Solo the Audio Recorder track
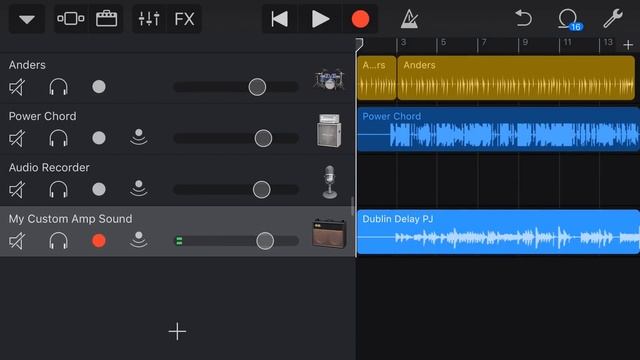 click(x=58, y=190)
